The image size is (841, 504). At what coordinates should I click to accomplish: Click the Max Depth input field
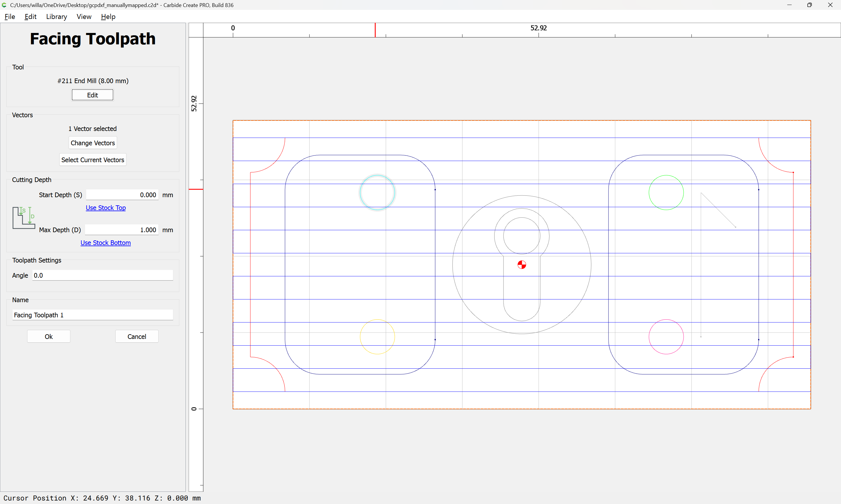coord(121,230)
